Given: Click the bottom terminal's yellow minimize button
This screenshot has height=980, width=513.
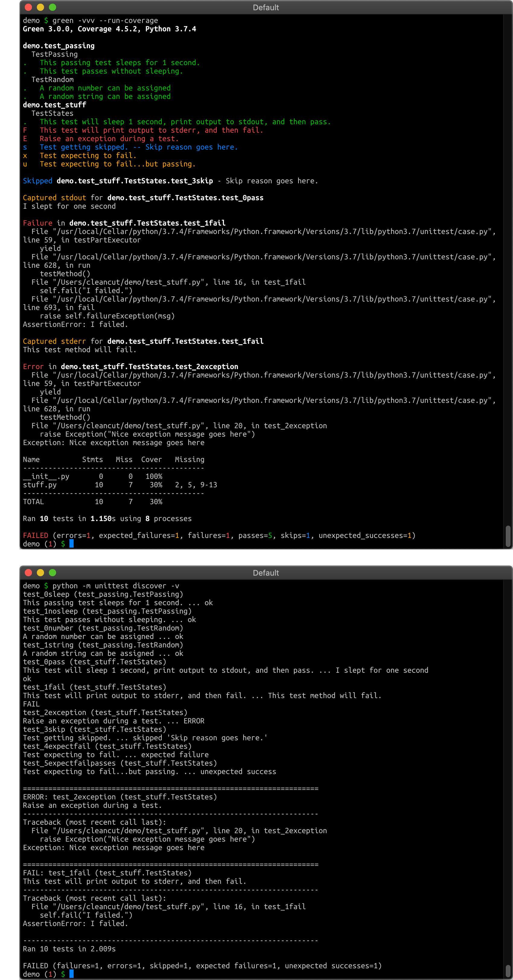Looking at the screenshot, I should click(x=40, y=573).
